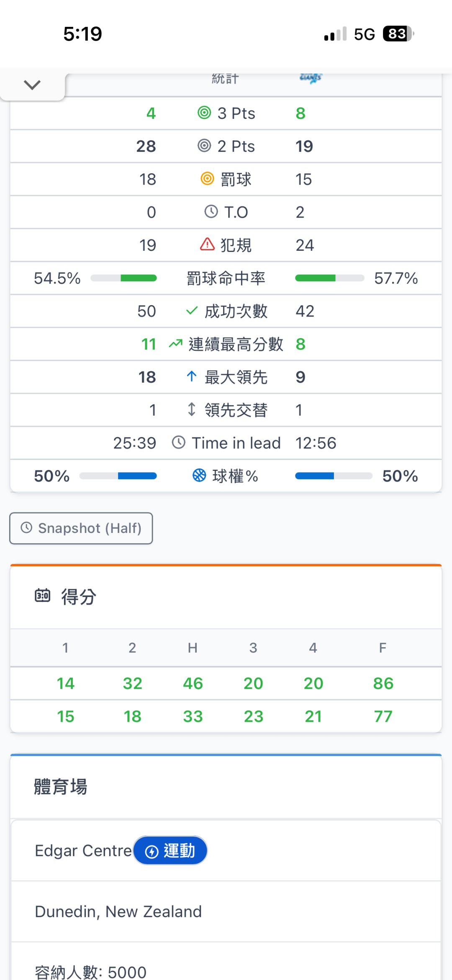452x980 pixels.
Task: Collapse the panel with the chevron-down arrow
Action: point(32,85)
